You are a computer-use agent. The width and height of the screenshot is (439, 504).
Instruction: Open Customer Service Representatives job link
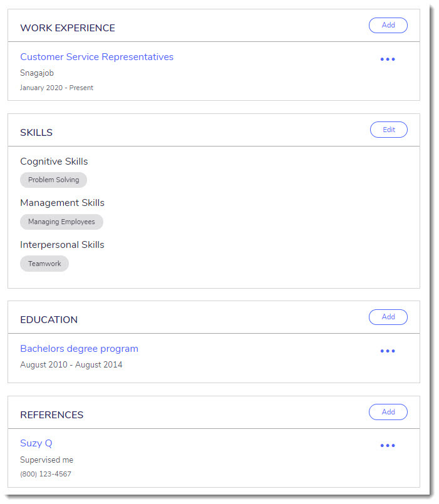(96, 57)
